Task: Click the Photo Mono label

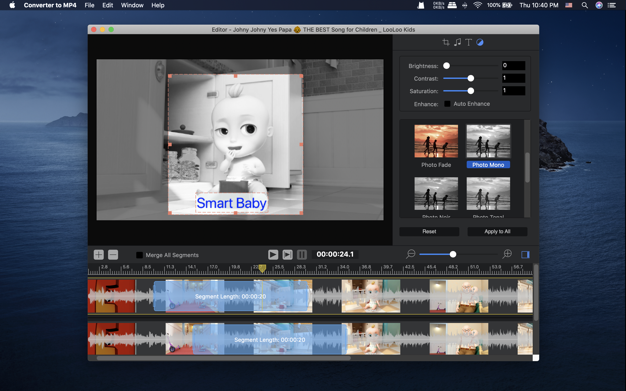Action: pos(488,165)
